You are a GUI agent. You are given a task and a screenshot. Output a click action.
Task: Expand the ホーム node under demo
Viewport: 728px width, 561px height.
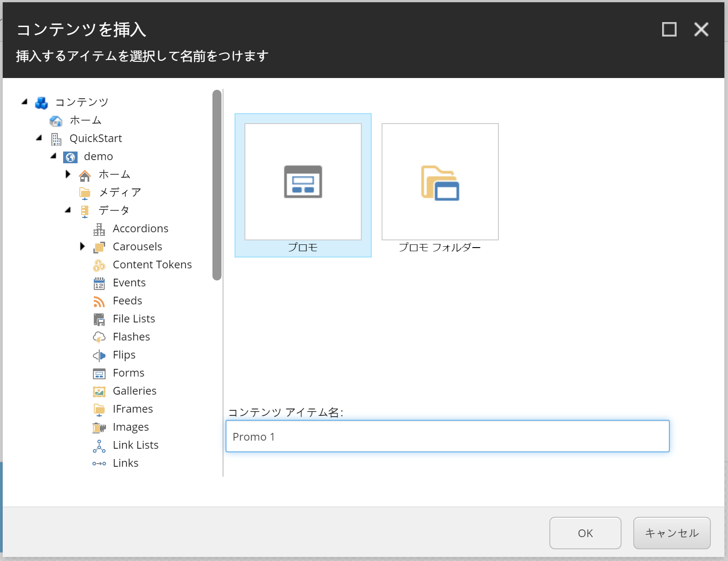coord(68,174)
